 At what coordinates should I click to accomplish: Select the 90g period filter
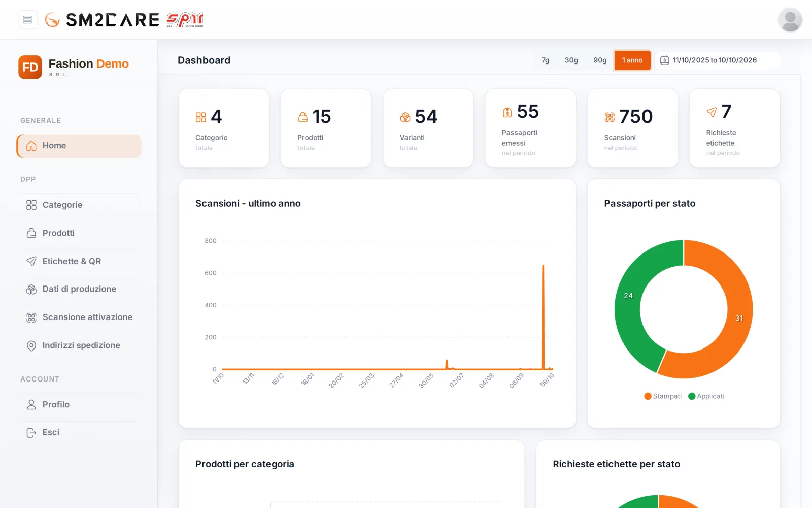tap(600, 60)
